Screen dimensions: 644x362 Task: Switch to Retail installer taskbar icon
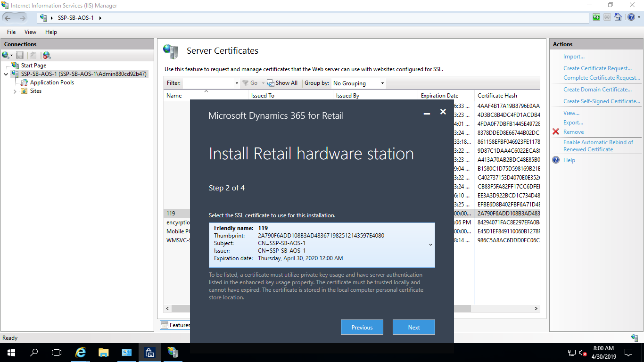(x=149, y=353)
